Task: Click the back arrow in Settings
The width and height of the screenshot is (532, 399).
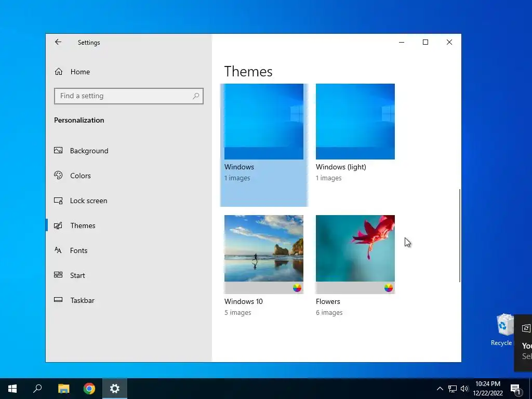Action: click(x=58, y=42)
